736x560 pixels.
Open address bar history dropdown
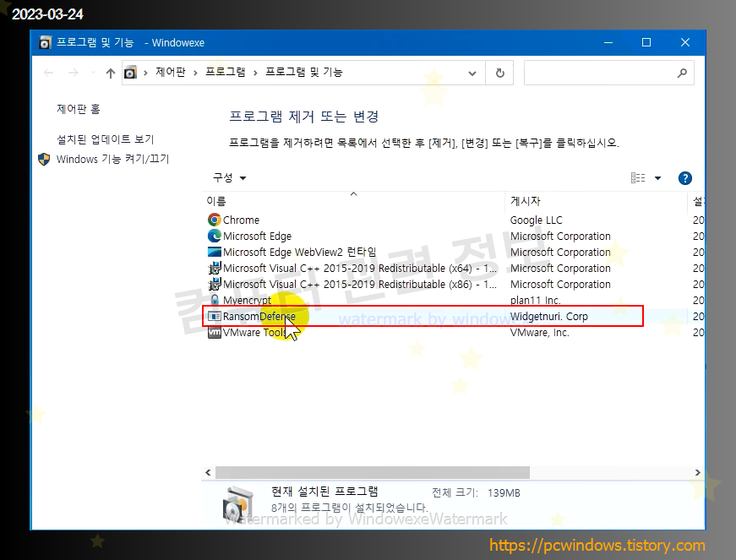[x=472, y=73]
